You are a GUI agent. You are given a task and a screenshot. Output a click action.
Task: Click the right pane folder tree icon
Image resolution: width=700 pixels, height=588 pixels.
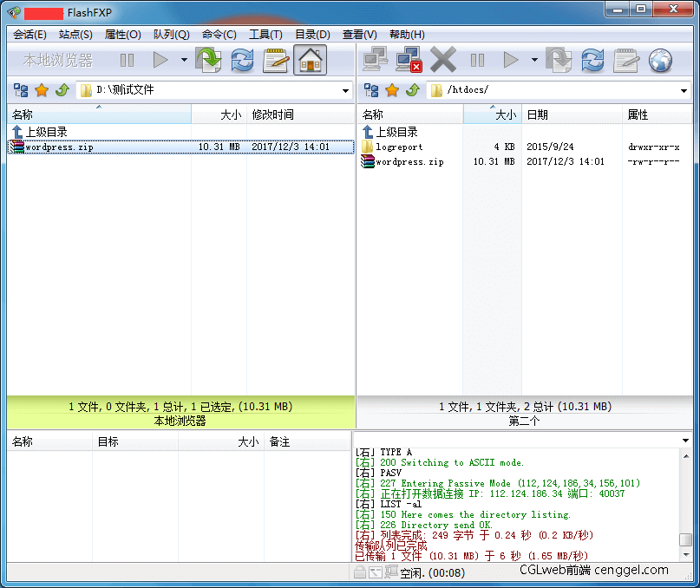[371, 89]
